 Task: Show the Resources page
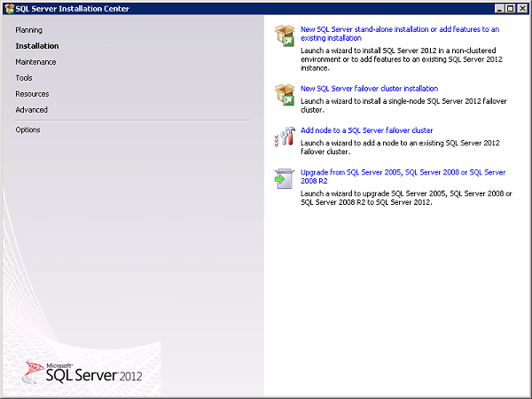coord(32,94)
